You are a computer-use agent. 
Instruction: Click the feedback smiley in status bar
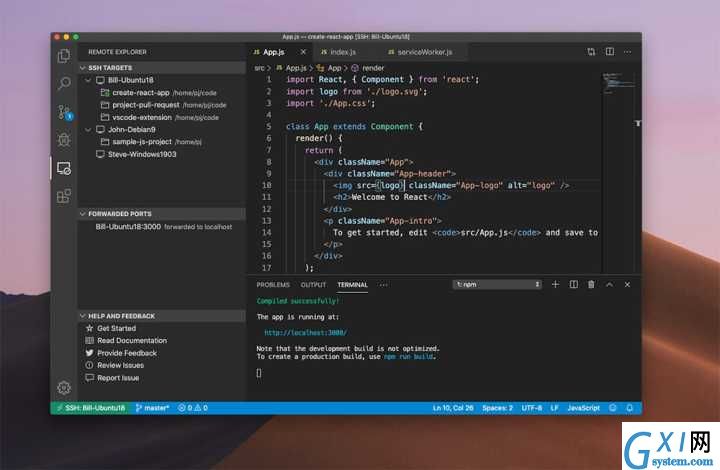point(613,408)
